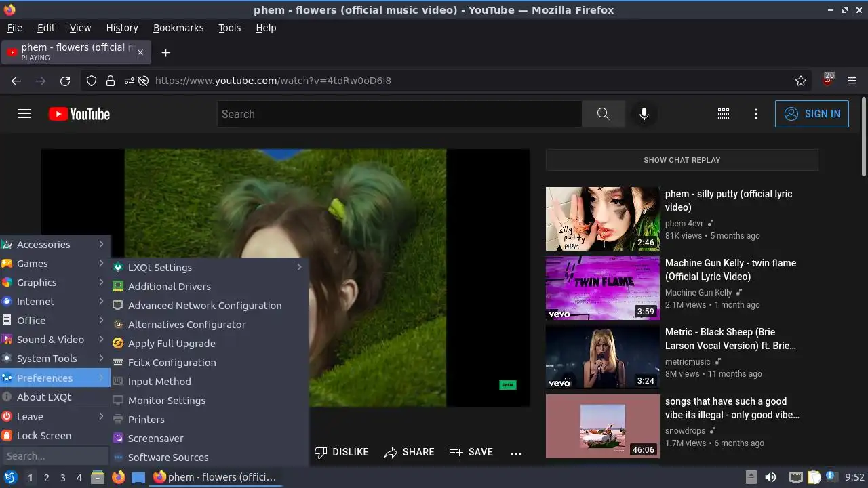The image size is (868, 488).
Task: Open the site permissions icon in address bar
Action: point(129,81)
